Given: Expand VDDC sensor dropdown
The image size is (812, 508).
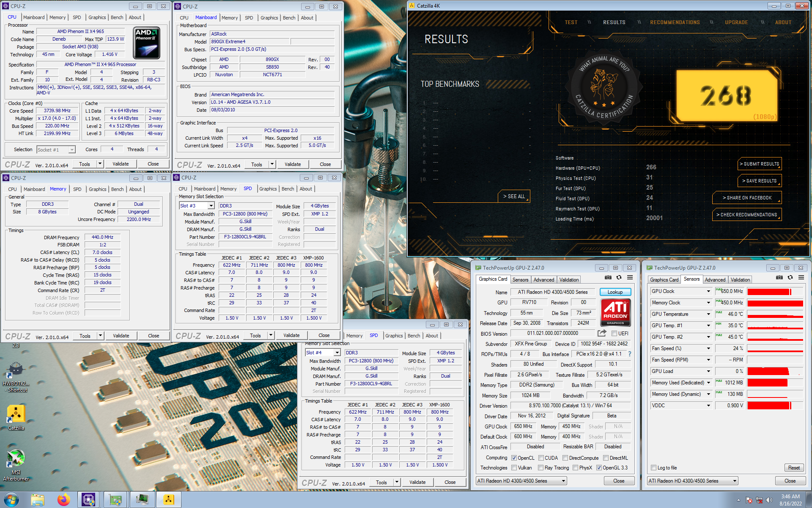Looking at the screenshot, I should pyautogui.click(x=708, y=406).
